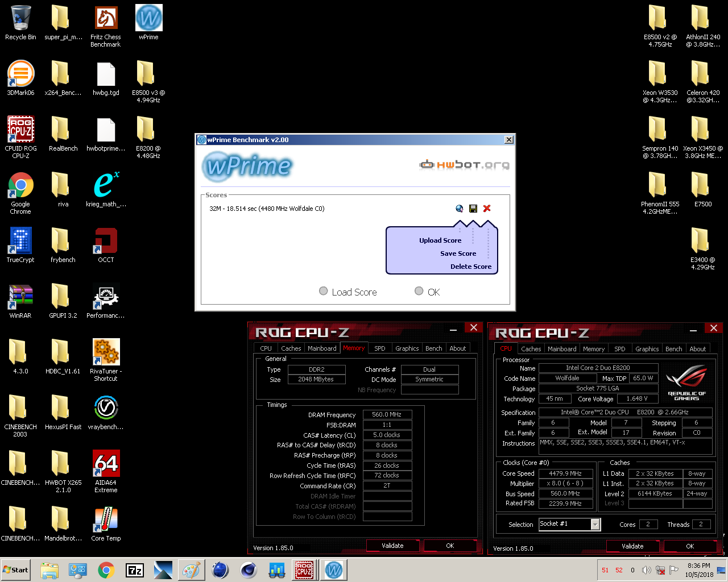The image size is (728, 582).
Task: Click the 32M - 18.514 sec score entry
Action: click(x=267, y=209)
